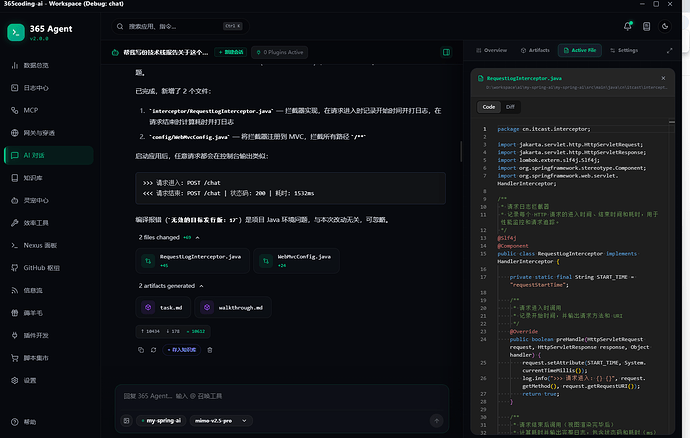Open 脚本集市 script market

point(48,358)
